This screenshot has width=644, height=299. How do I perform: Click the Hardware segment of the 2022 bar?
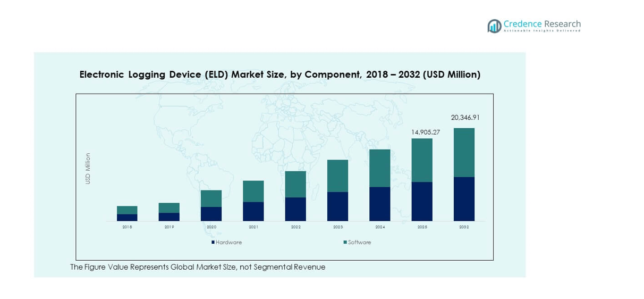(295, 209)
